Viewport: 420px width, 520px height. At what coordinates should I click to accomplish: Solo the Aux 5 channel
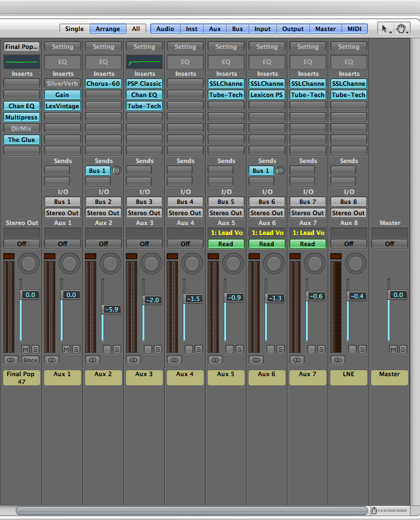(x=239, y=349)
